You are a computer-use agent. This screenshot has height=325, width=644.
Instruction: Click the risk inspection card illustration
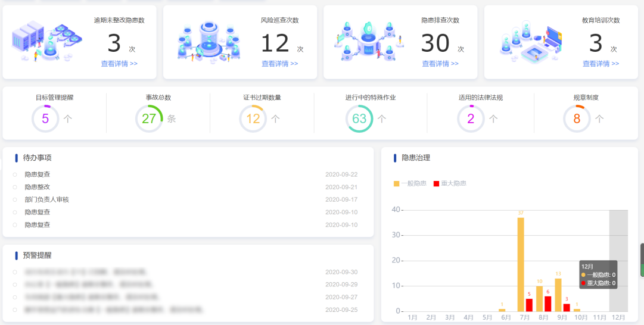point(209,42)
